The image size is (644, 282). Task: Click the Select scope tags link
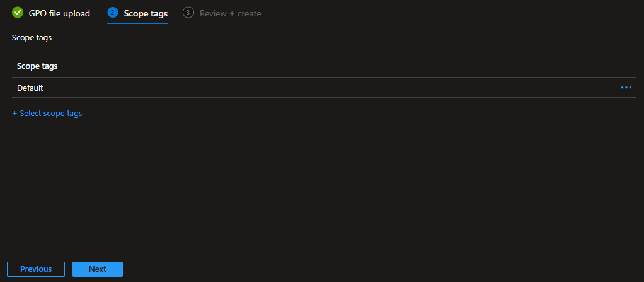[x=50, y=114]
